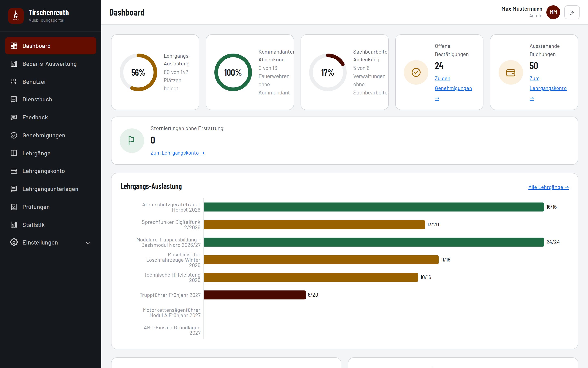Click the Genehmigungen checkmark circle icon
This screenshot has height=368, width=588.
[14, 135]
